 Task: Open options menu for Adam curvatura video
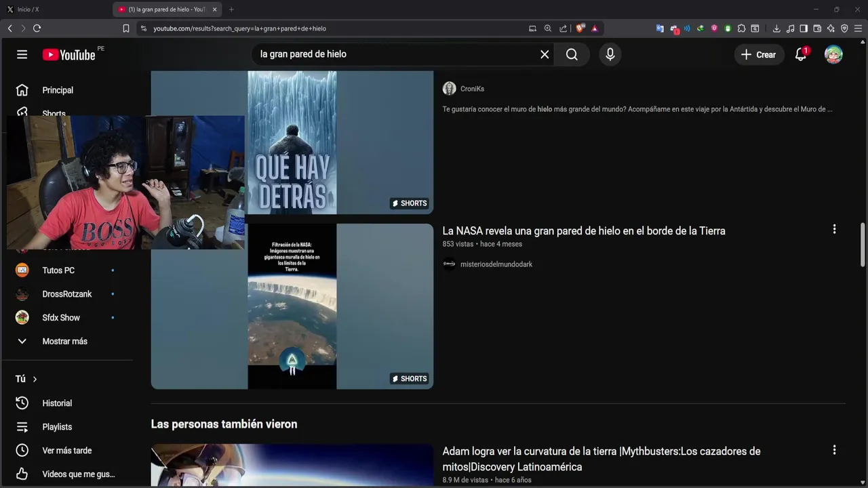[834, 450]
